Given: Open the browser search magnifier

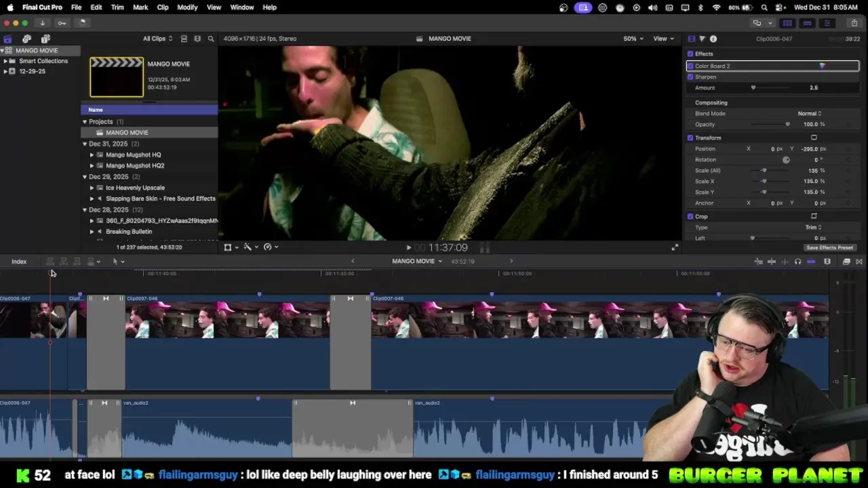Looking at the screenshot, I should [x=211, y=39].
